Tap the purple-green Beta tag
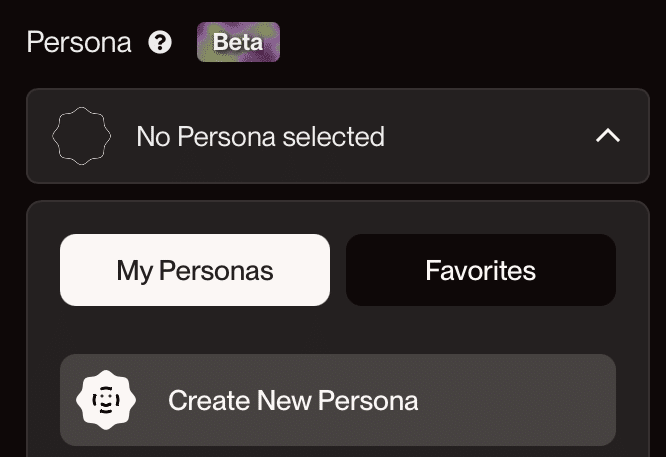Viewport: 666px width, 457px height. click(x=238, y=42)
